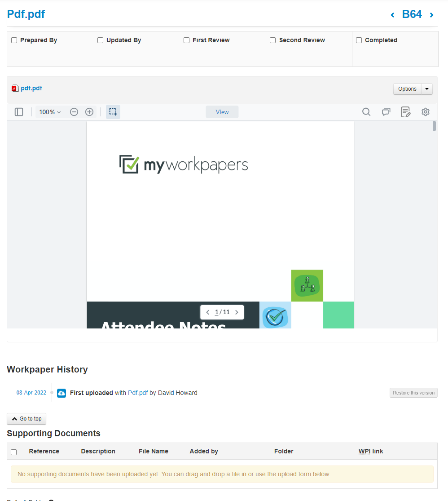Switch to View mode in toolbar
The image size is (448, 501).
coord(222,112)
